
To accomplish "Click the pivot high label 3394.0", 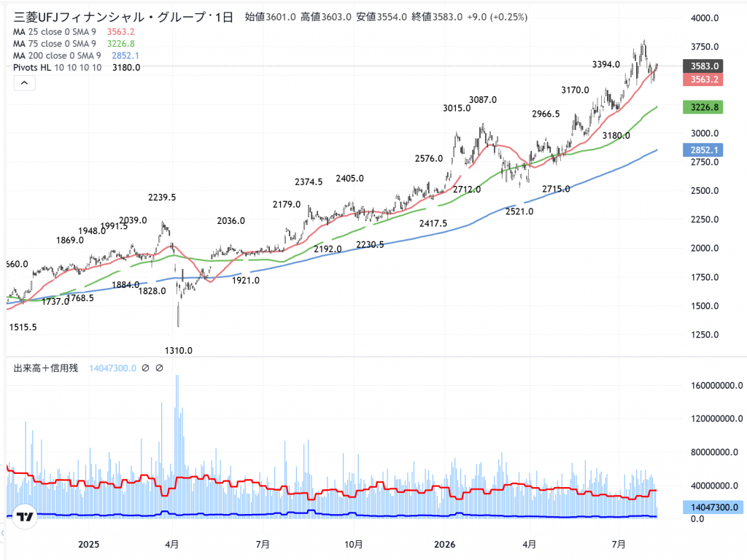I will [x=606, y=64].
